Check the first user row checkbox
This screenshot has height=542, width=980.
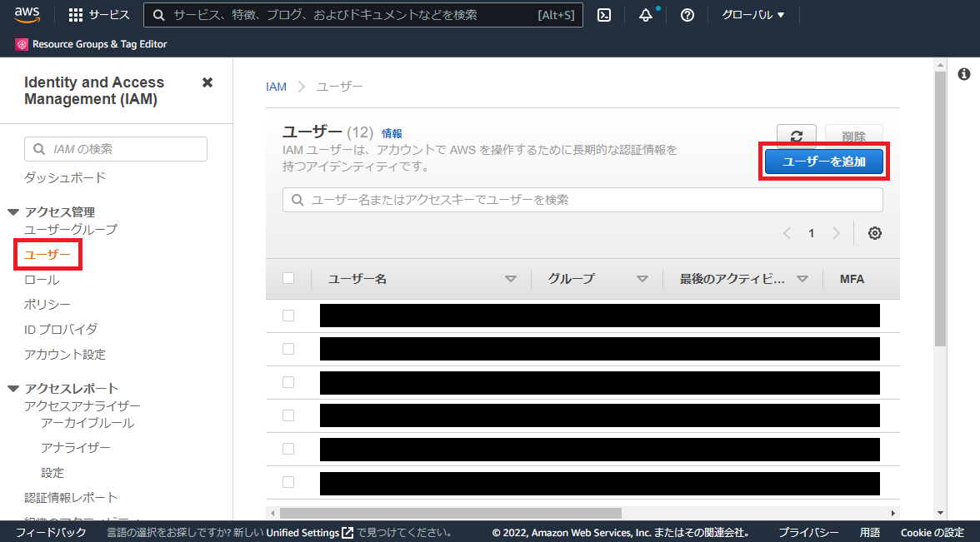point(288,316)
